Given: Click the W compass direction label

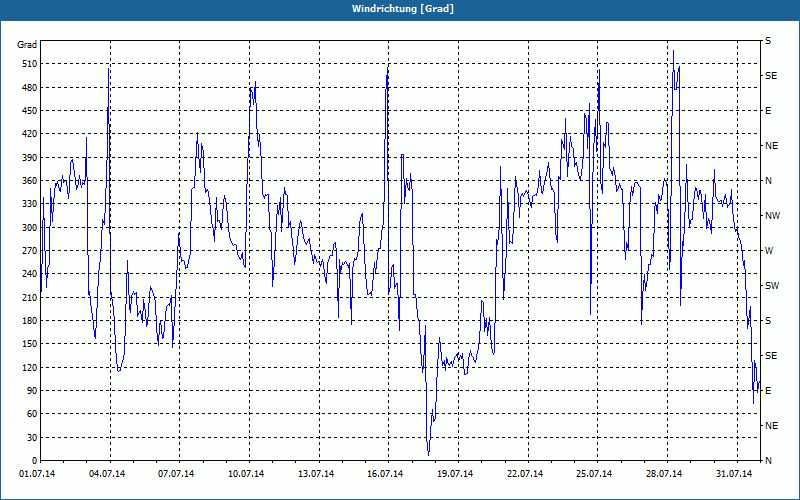Looking at the screenshot, I should (769, 251).
